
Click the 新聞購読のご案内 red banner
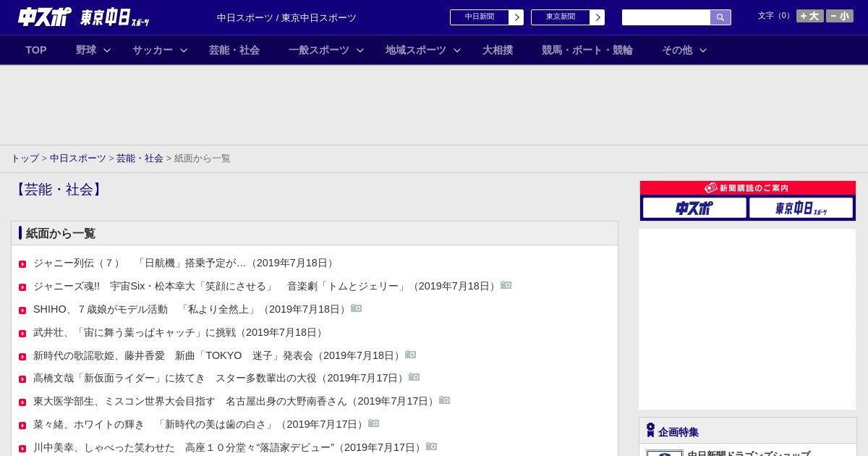click(748, 188)
